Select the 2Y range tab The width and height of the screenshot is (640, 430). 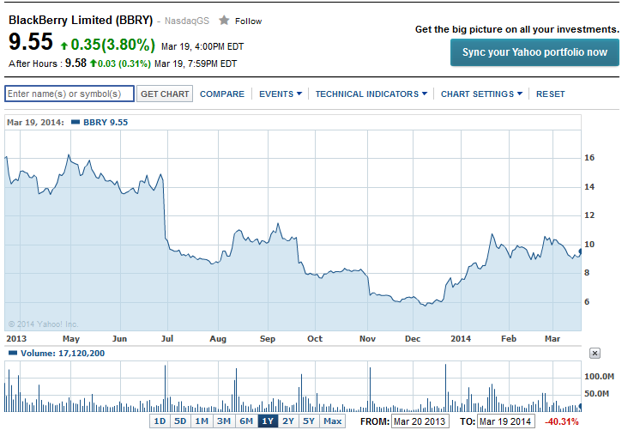click(x=288, y=421)
